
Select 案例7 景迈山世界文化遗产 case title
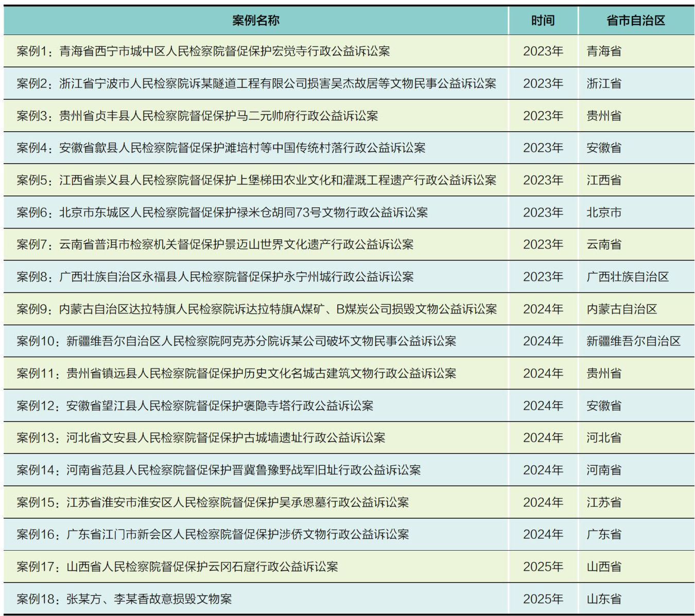pyautogui.click(x=215, y=244)
